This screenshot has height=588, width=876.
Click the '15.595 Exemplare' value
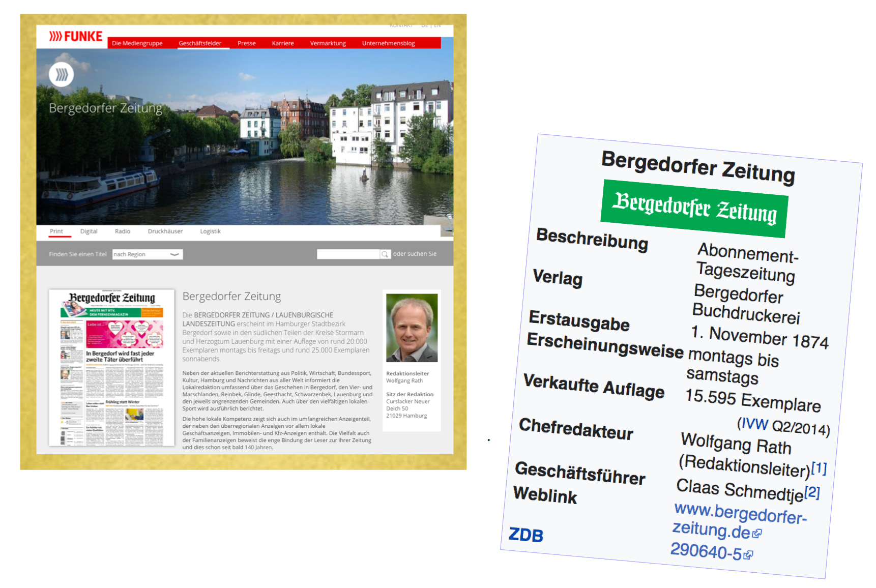[753, 401]
